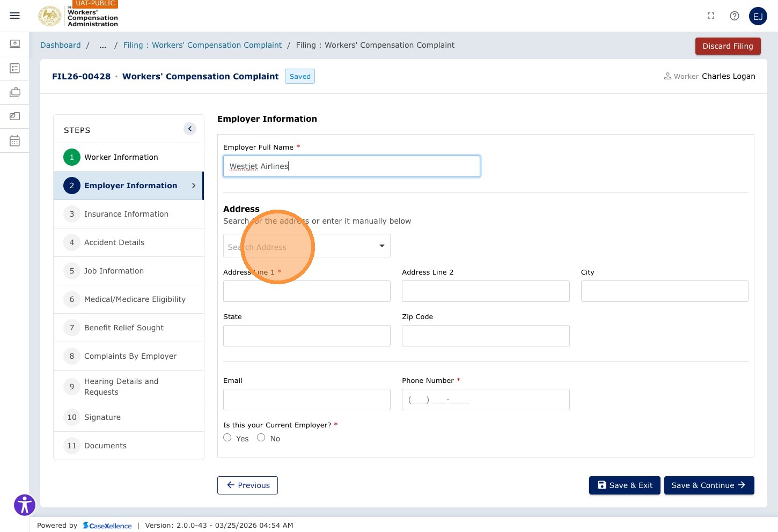Image resolution: width=778 pixels, height=532 pixels.
Task: Click the worker name Charles Logan
Action: point(729,76)
